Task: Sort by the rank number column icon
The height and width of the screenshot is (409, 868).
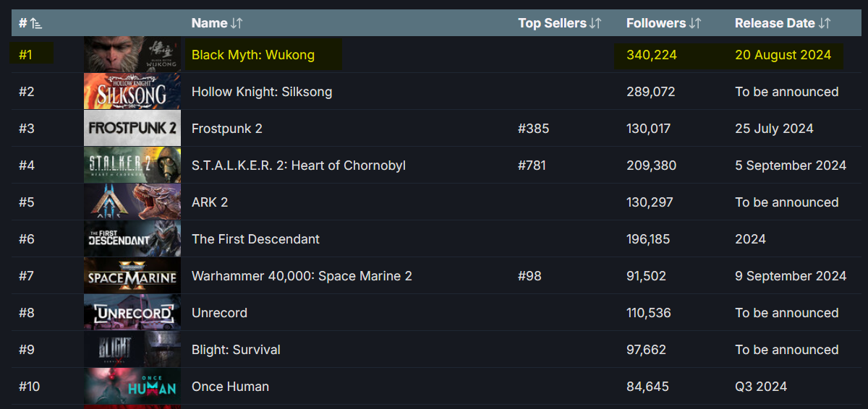Action: click(x=35, y=24)
